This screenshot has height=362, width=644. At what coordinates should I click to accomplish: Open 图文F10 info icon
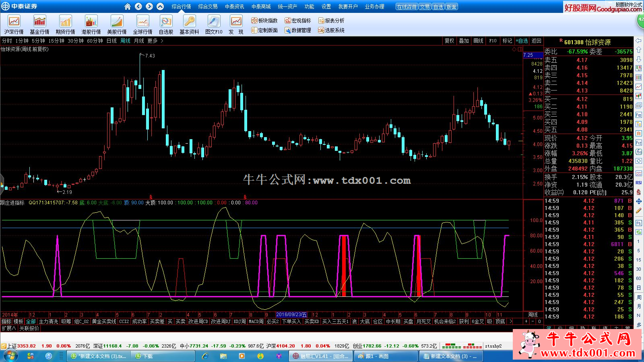214,25
